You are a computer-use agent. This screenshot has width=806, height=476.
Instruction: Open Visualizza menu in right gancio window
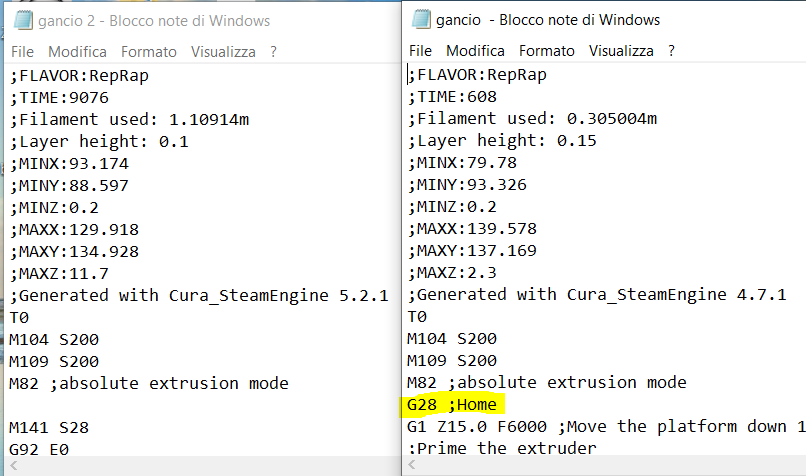(x=621, y=51)
